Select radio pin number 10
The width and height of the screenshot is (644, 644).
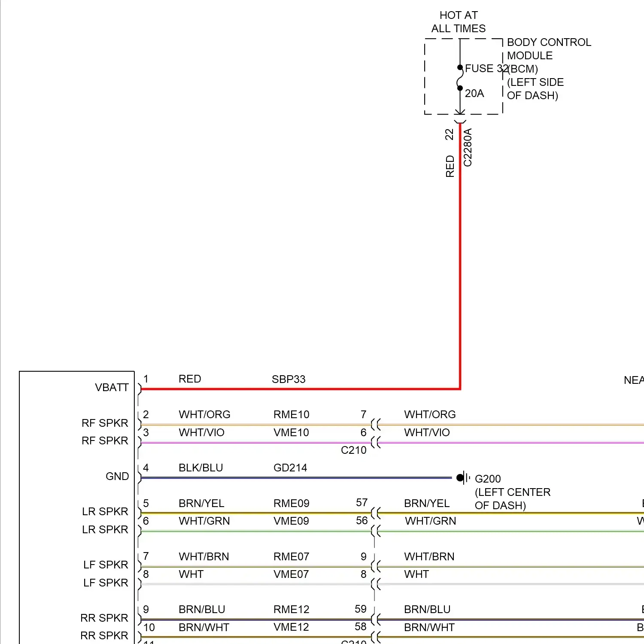149,628
